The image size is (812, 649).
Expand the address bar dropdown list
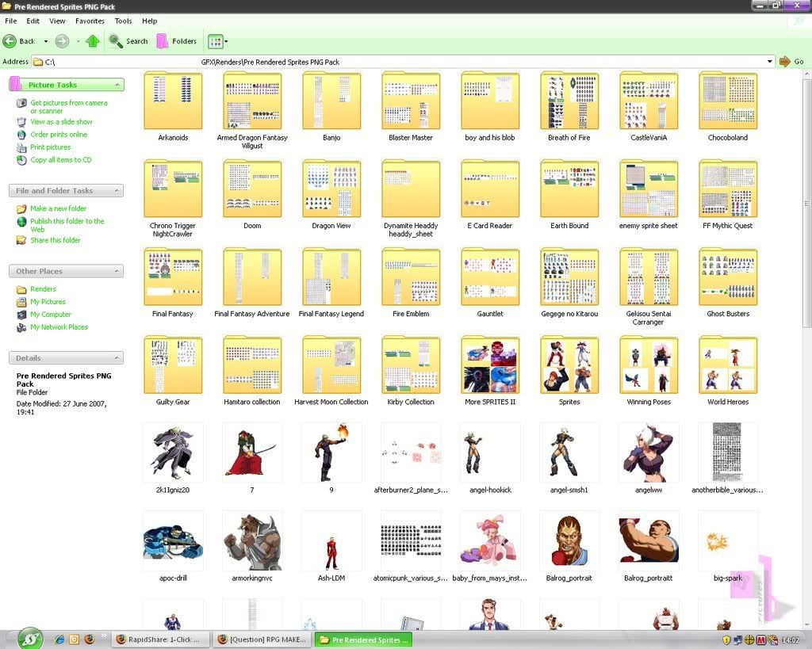[769, 62]
